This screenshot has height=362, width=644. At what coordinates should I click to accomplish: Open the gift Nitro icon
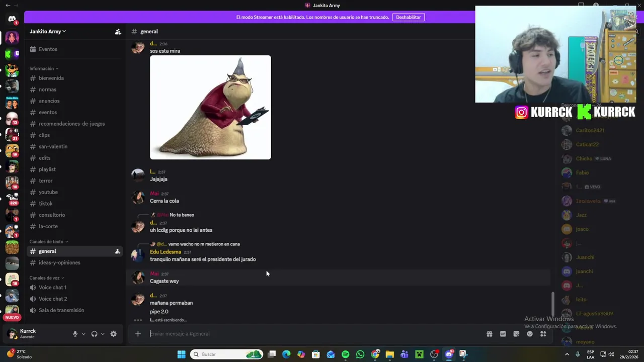click(489, 334)
